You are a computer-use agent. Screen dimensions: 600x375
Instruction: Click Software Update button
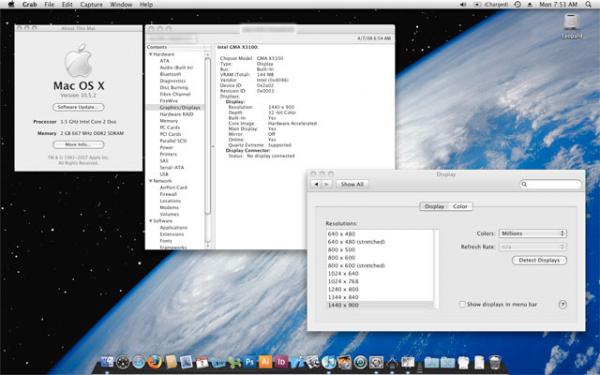pos(78,107)
